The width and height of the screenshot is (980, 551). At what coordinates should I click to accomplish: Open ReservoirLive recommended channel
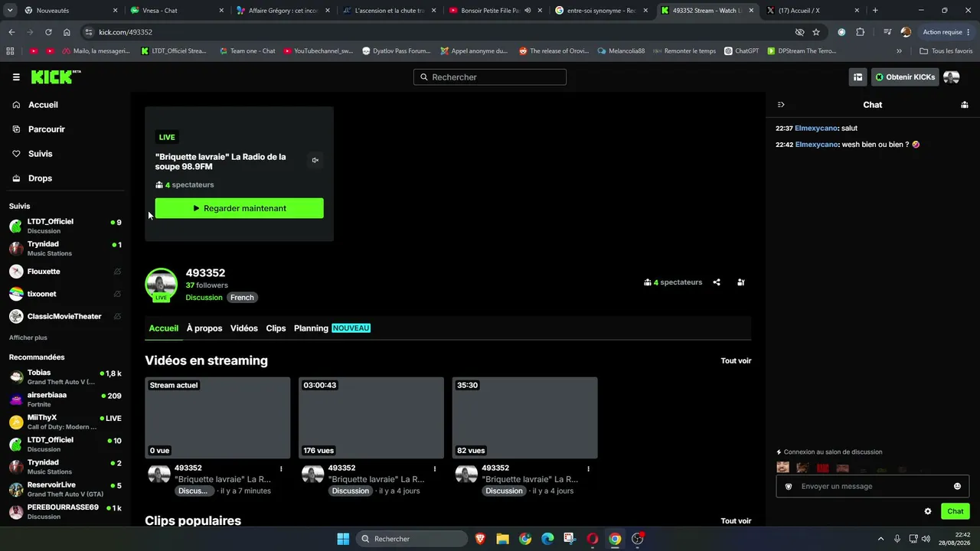tap(65, 489)
